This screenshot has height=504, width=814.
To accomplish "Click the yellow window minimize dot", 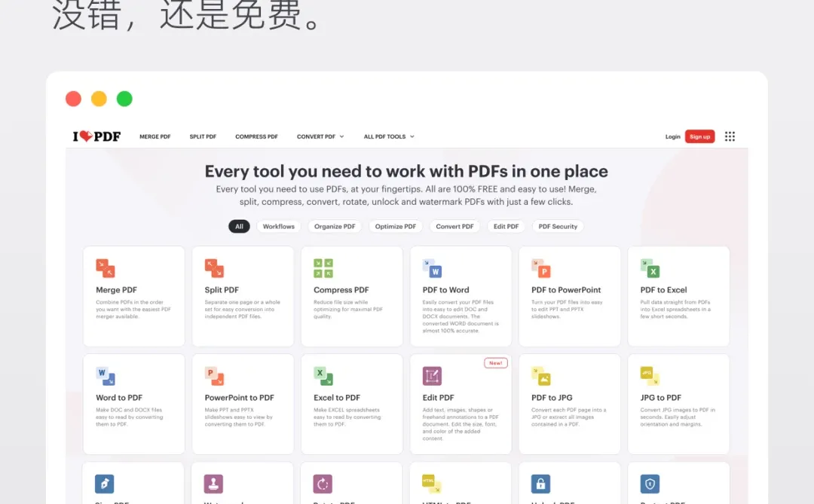I will [99, 99].
